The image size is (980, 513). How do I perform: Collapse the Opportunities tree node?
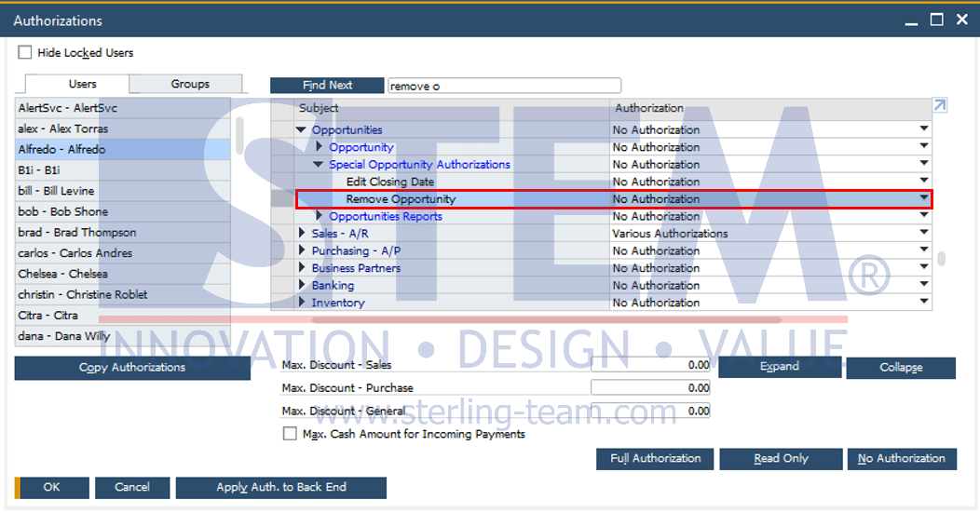(x=301, y=130)
